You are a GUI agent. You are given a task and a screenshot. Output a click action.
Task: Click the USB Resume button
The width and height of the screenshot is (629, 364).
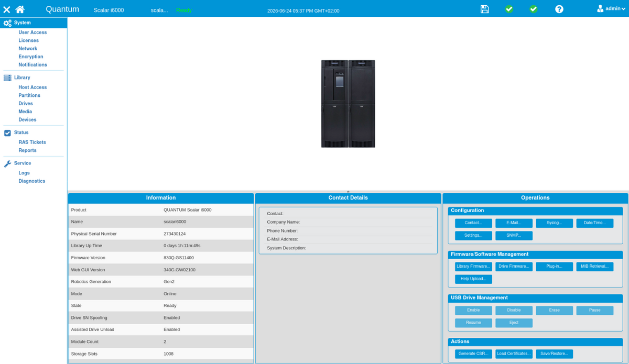coord(473,323)
